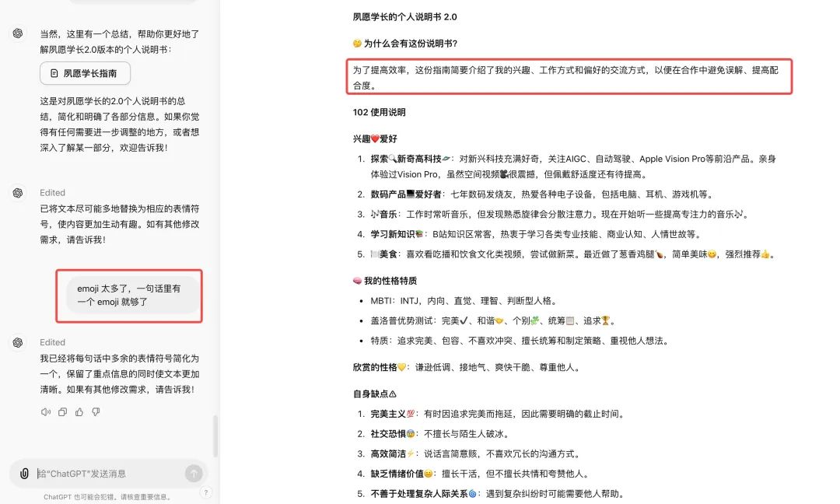The height and width of the screenshot is (504, 840).
Task: Click the paperclip attach file icon
Action: pos(25,474)
